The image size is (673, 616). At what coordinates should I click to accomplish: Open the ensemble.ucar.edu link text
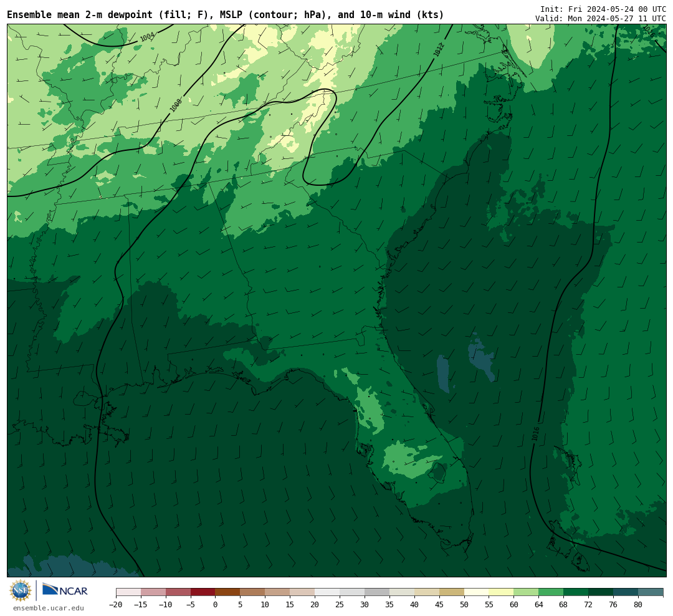(x=49, y=608)
